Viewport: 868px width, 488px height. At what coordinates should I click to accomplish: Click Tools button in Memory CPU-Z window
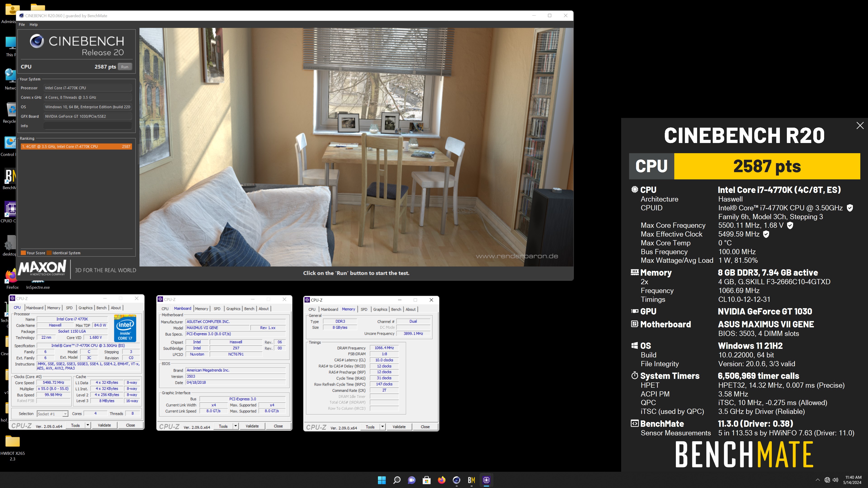(370, 427)
